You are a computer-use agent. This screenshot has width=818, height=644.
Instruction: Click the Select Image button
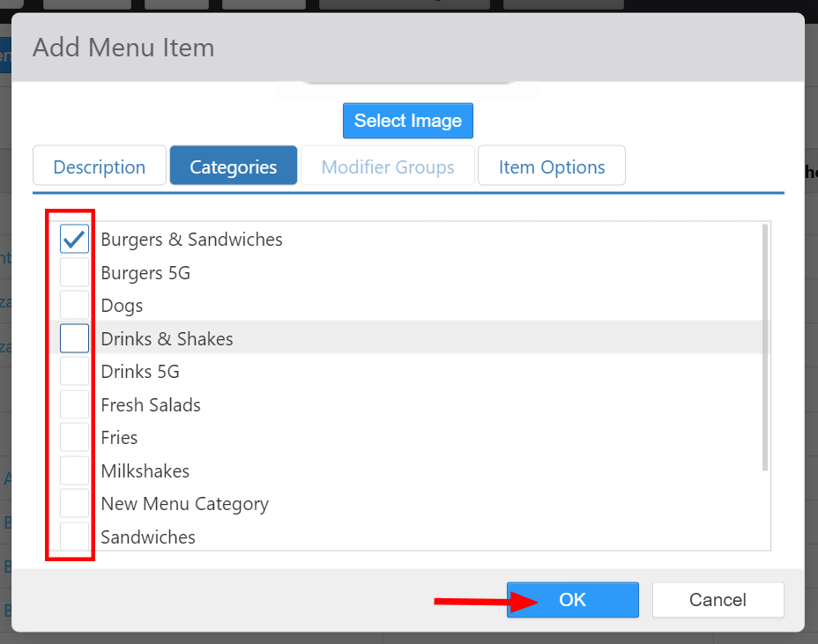(408, 121)
